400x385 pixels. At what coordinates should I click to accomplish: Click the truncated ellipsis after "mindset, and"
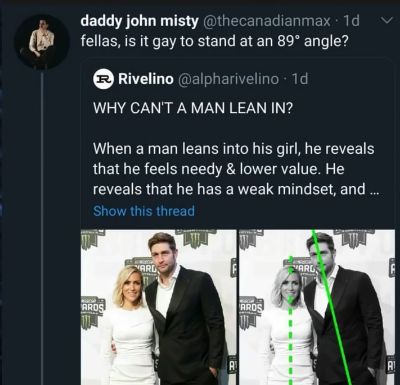click(373, 189)
